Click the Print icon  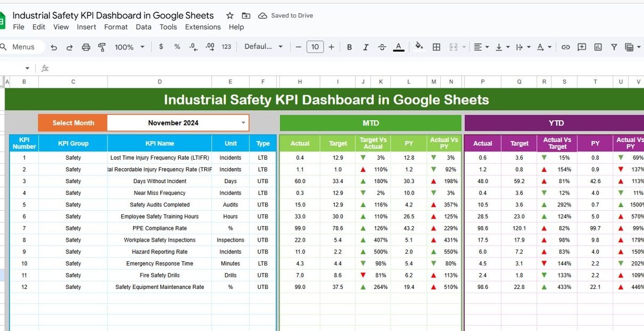(x=86, y=47)
